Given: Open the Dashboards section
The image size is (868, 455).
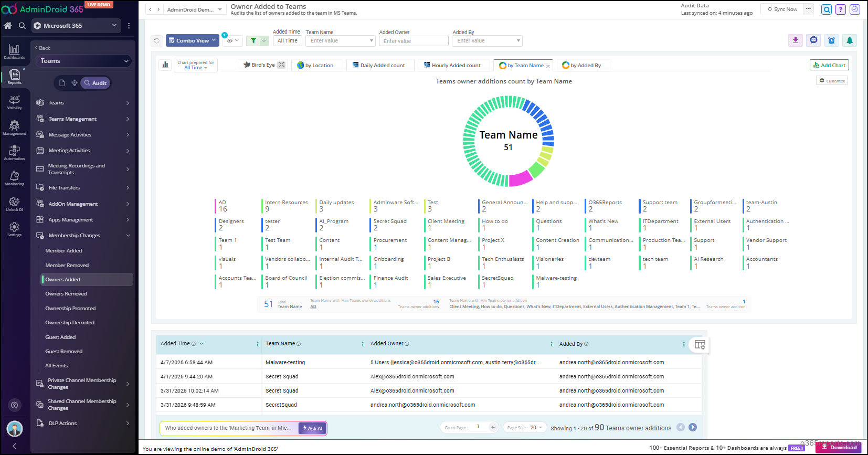Looking at the screenshot, I should [14, 51].
